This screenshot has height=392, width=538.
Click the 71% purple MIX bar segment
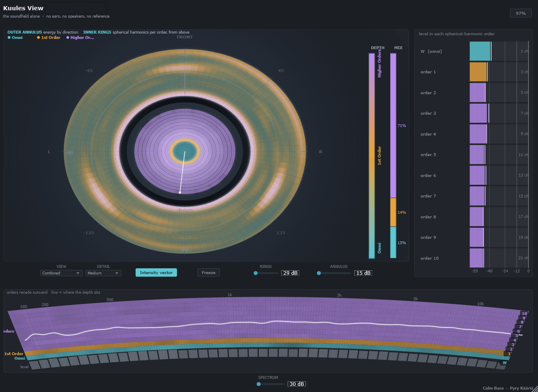click(393, 126)
